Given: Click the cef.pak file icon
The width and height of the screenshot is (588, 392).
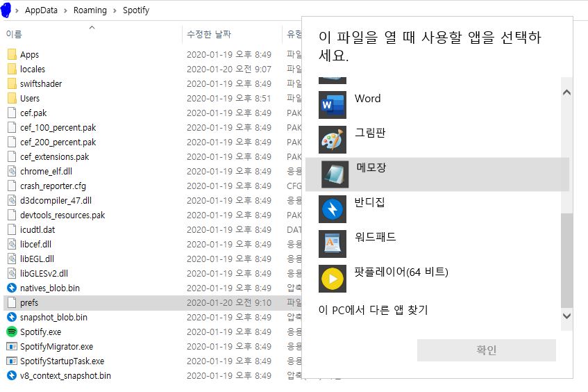Looking at the screenshot, I should 12,113.
